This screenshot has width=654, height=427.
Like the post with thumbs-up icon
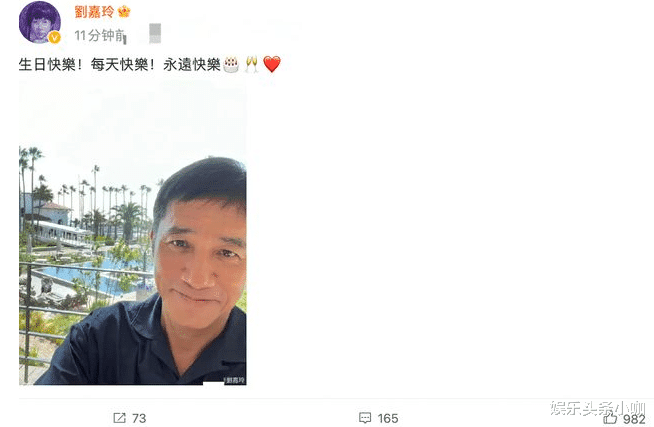[x=610, y=418]
